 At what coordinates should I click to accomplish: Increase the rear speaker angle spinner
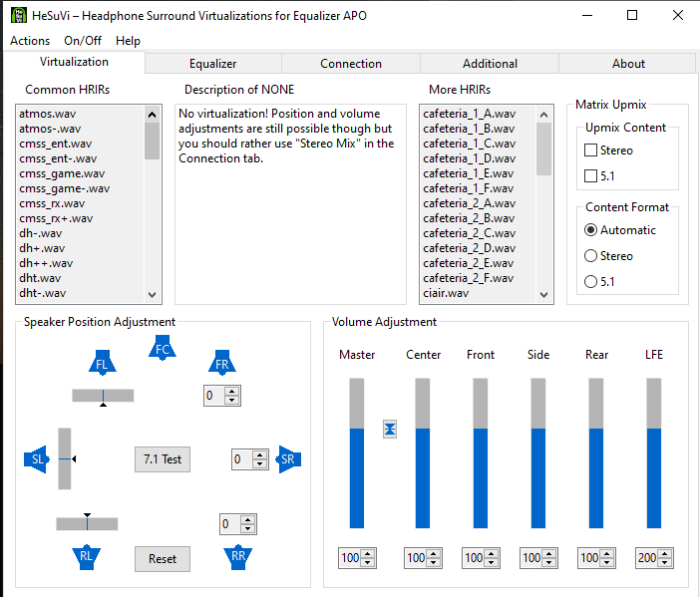pos(247,520)
